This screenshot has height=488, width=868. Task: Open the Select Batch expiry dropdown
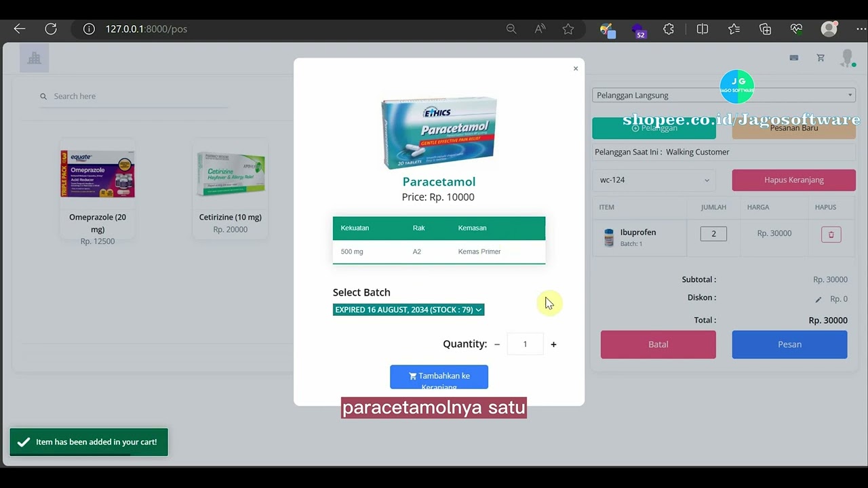point(408,310)
